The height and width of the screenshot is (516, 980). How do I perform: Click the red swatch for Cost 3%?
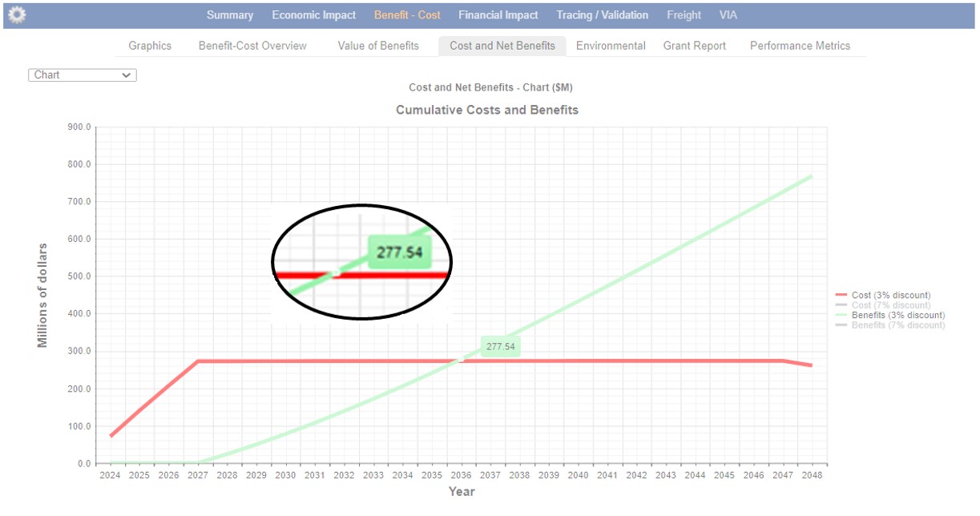click(841, 296)
